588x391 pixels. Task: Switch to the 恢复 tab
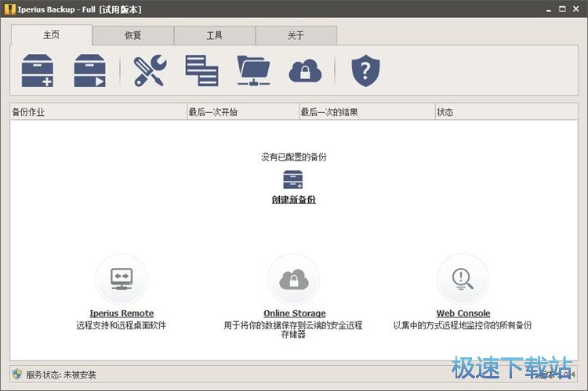[x=132, y=35]
